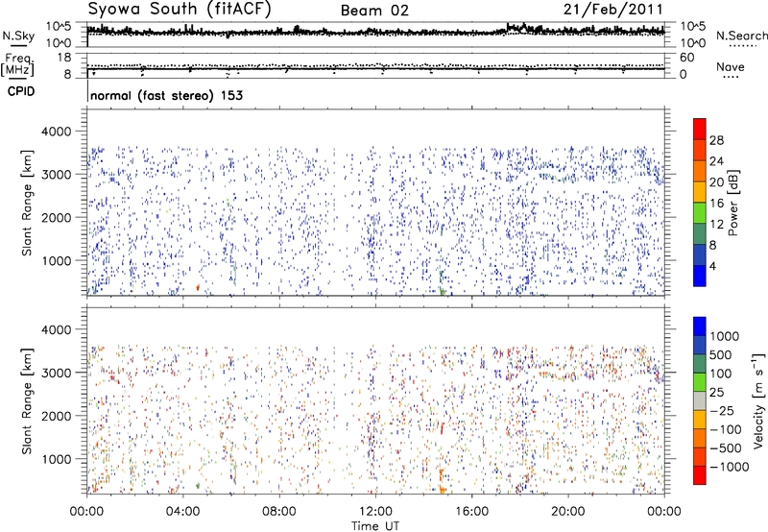Click the 'N.Sky' legend label
Viewport: 768px width, 532px height.
tap(18, 36)
